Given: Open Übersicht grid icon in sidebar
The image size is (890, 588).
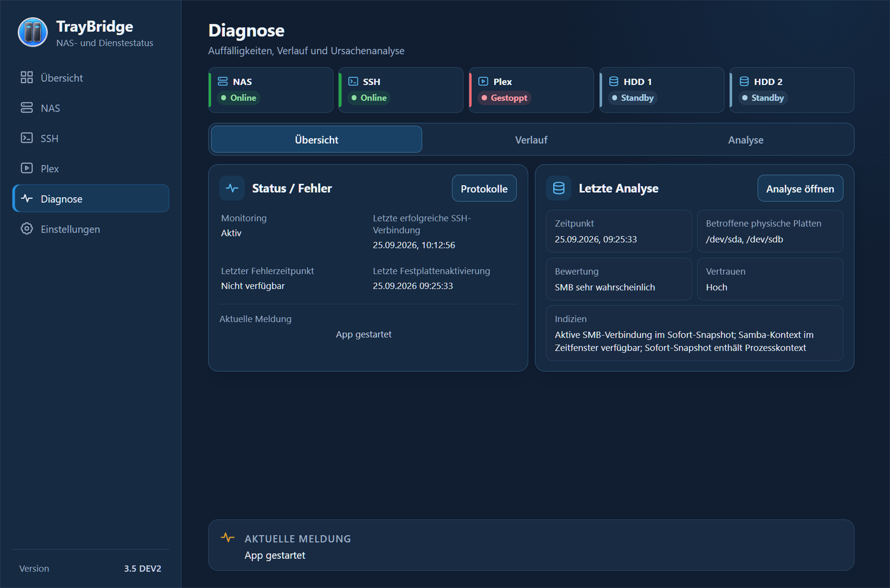Looking at the screenshot, I should (x=27, y=77).
